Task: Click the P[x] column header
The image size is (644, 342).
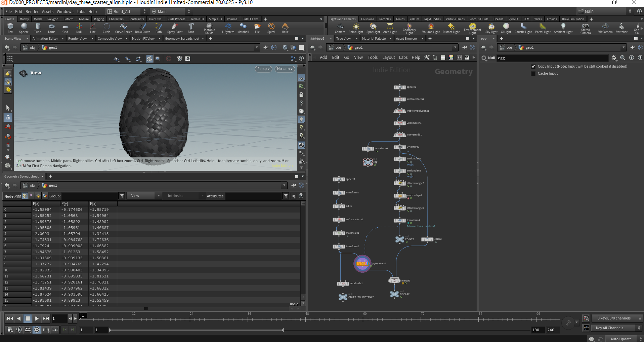Action: pyautogui.click(x=46, y=204)
